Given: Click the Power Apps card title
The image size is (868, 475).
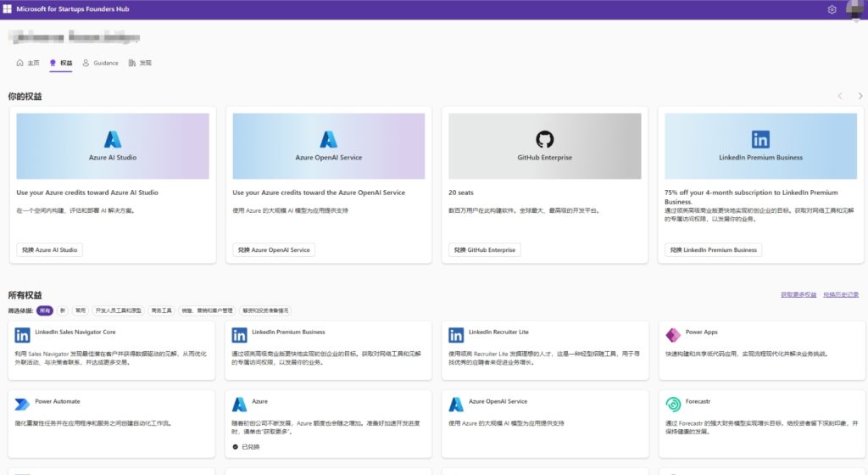Looking at the screenshot, I should click(x=701, y=332).
